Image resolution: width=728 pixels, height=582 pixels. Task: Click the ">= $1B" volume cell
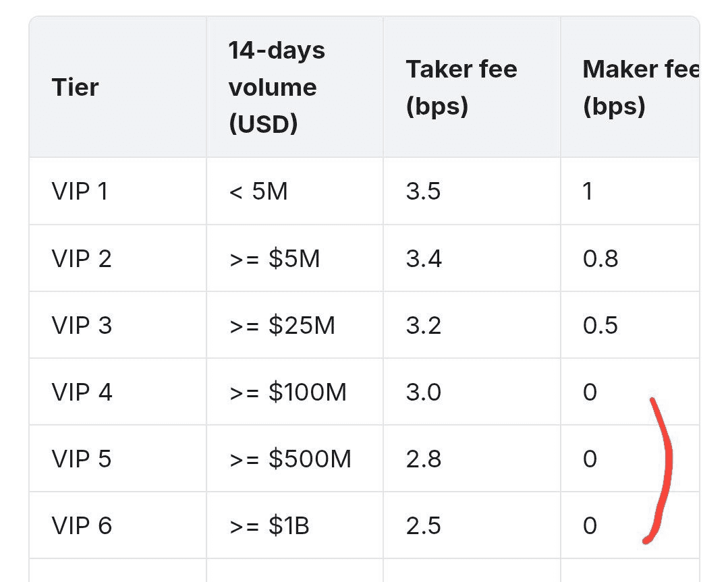click(x=269, y=525)
